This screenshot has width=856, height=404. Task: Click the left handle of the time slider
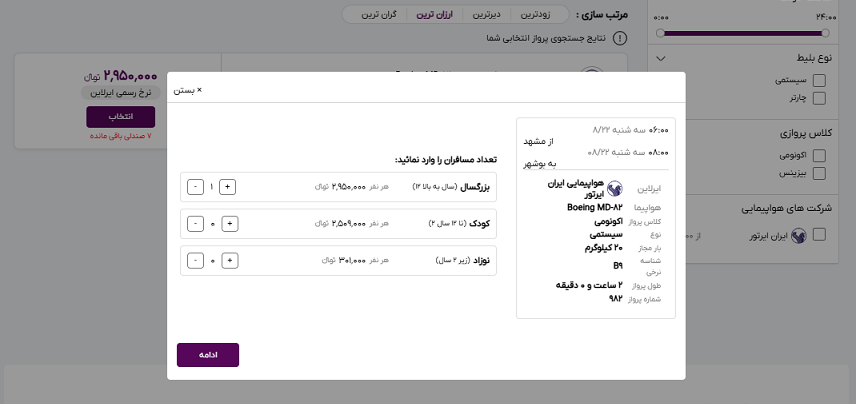[x=661, y=33]
